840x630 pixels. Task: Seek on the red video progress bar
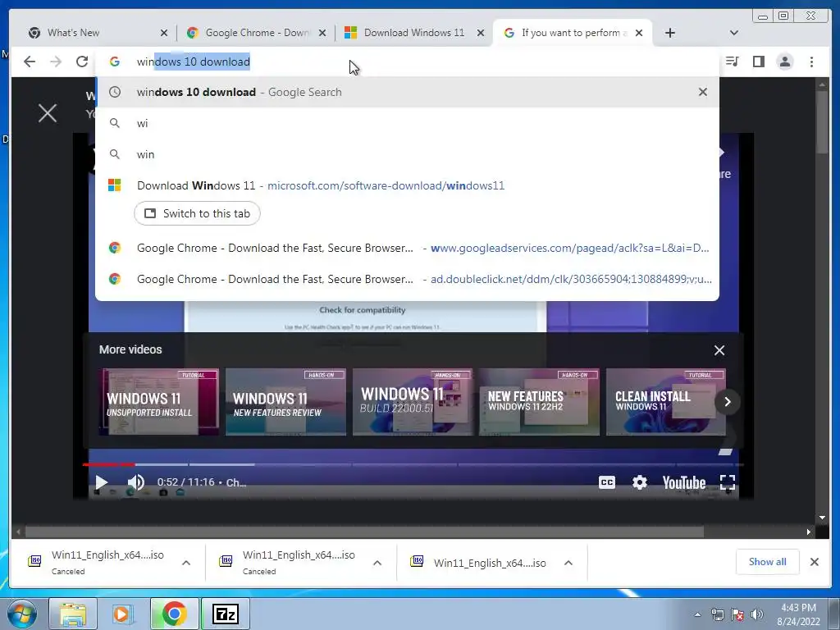[x=109, y=464]
